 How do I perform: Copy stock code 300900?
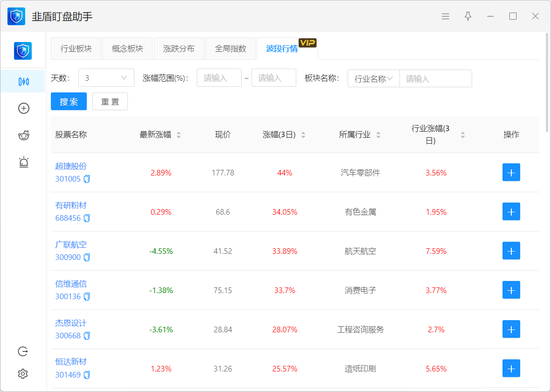[87, 258]
